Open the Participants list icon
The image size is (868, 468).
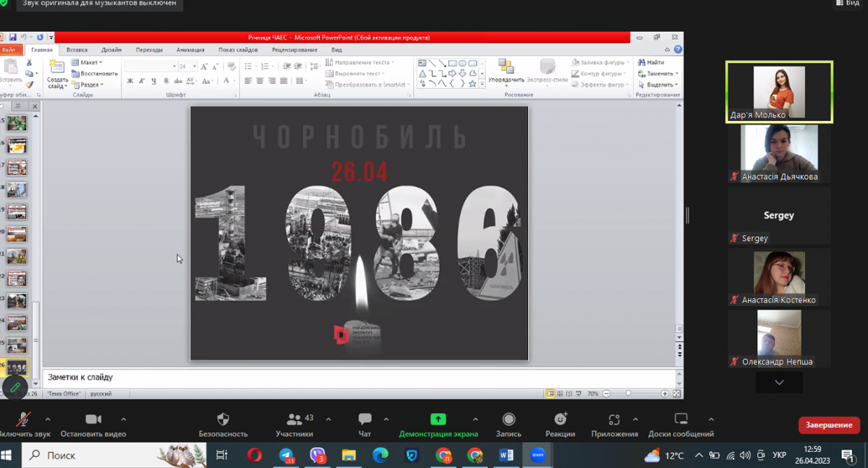click(294, 420)
